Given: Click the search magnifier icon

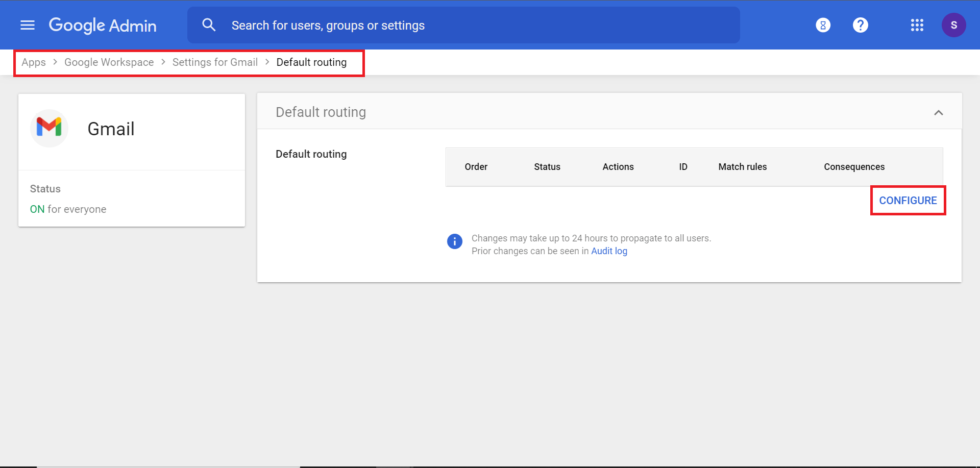Looking at the screenshot, I should click(x=209, y=25).
